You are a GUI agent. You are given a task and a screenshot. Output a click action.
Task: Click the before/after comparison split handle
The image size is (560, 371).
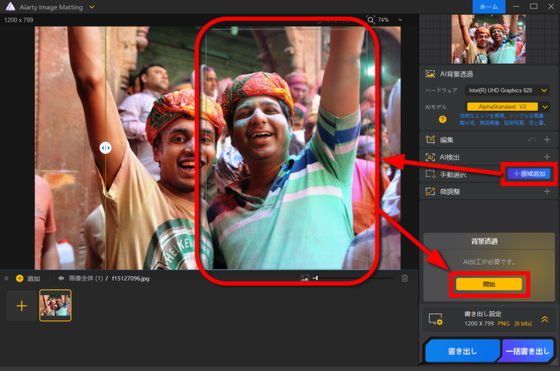pyautogui.click(x=105, y=147)
